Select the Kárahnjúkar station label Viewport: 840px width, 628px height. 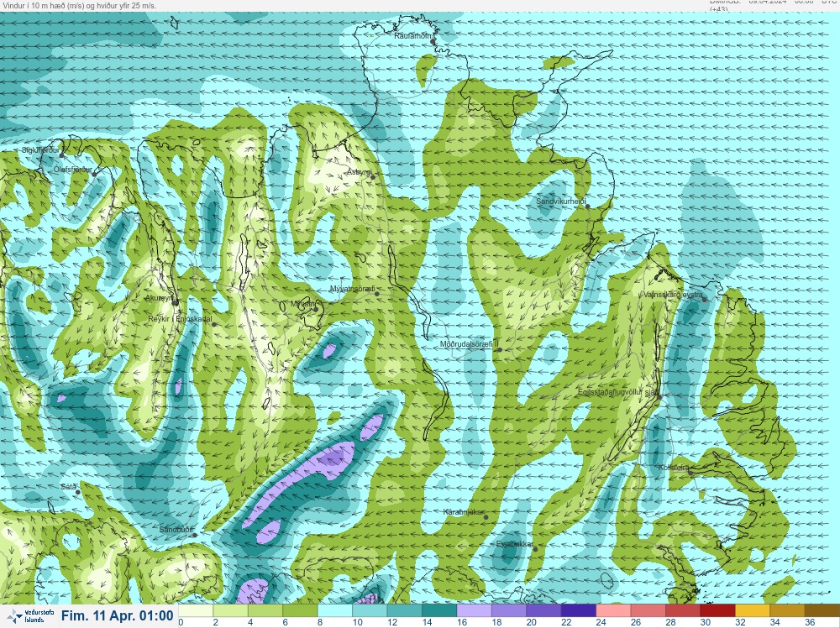coord(464,512)
